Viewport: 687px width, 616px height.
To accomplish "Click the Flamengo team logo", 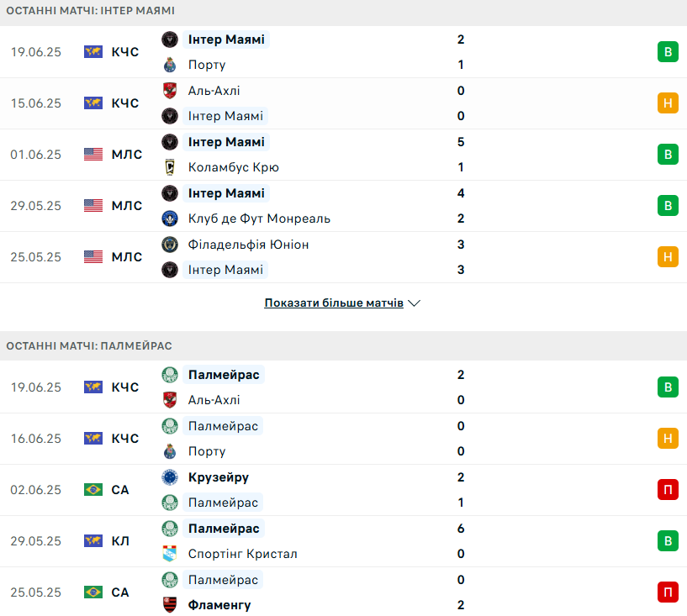I will pyautogui.click(x=170, y=605).
